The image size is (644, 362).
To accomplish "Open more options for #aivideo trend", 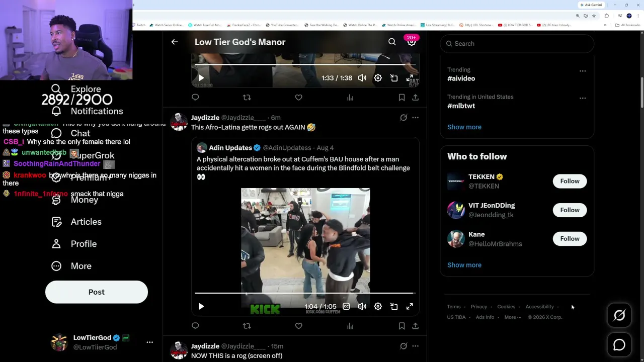I will coord(583,71).
